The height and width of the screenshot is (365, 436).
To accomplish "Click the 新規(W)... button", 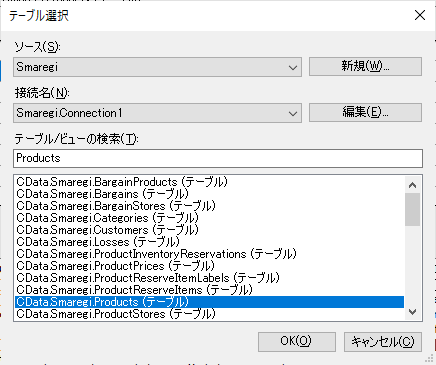I will (x=365, y=66).
